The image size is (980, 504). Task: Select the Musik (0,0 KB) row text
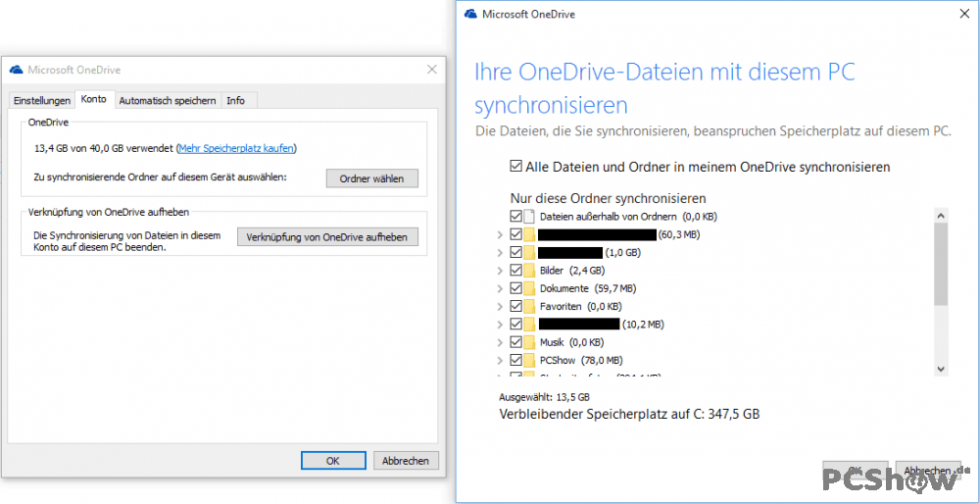(571, 342)
